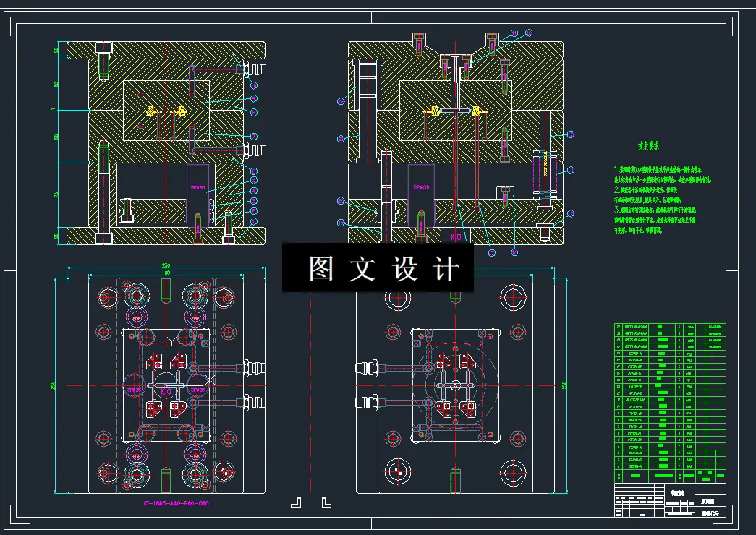Image resolution: width=756 pixels, height=535 pixels.
Task: Click technical requirement item 1 text
Action: [x=662, y=175]
